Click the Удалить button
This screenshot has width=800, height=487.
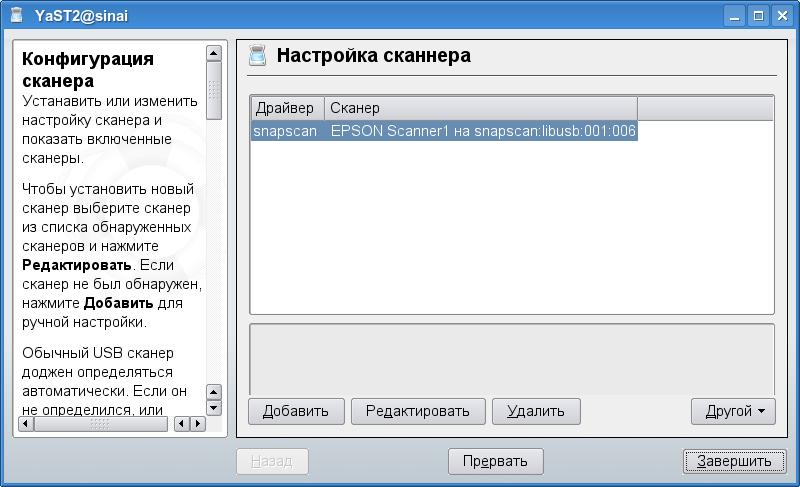click(x=536, y=411)
